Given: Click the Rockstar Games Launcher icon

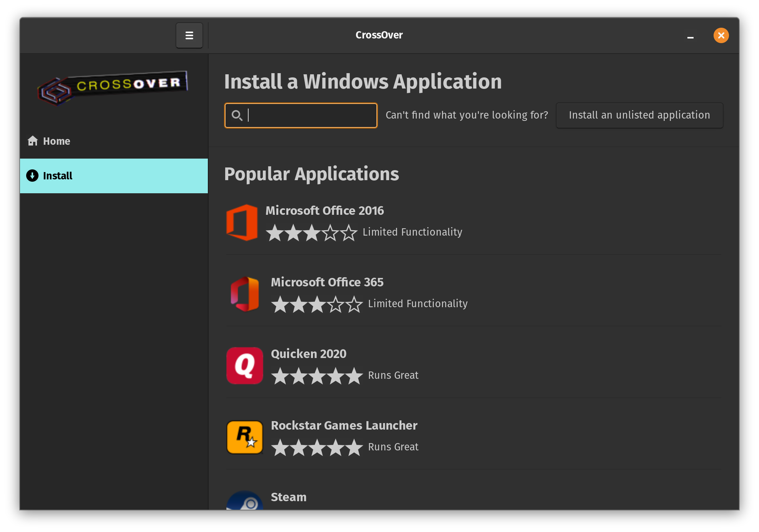Looking at the screenshot, I should point(244,437).
